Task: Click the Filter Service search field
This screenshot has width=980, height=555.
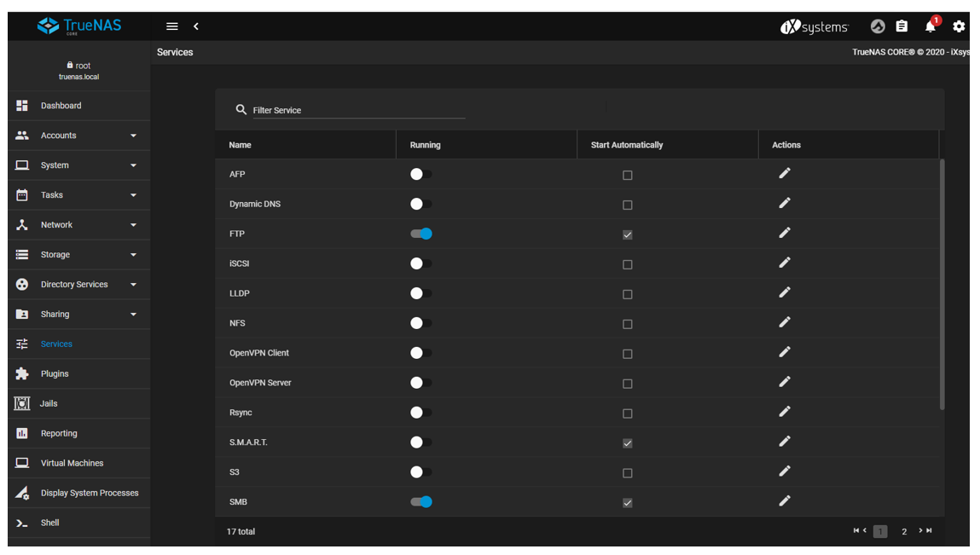Action: (359, 110)
